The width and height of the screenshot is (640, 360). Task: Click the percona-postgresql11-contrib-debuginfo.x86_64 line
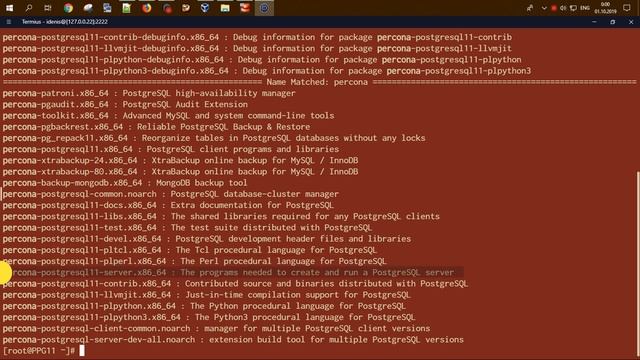pos(257,38)
